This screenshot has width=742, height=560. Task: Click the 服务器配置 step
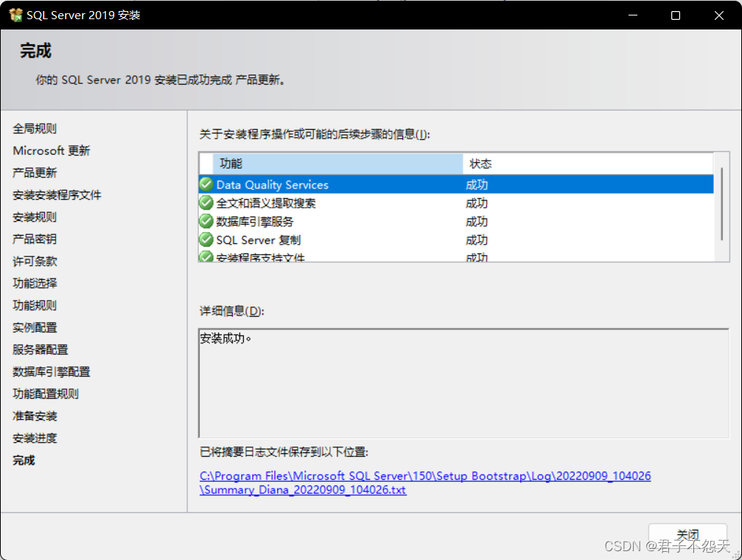pos(41,350)
